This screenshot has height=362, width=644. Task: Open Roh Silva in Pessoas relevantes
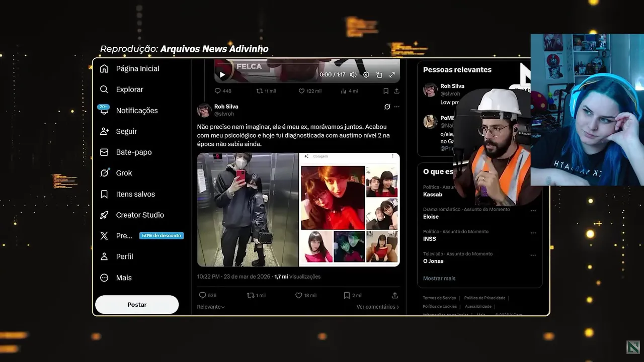point(452,86)
